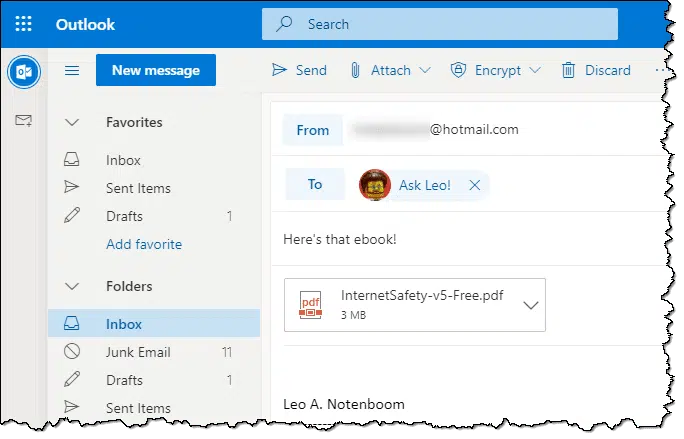Discard the draft via Discard label
This screenshot has width=684, height=439.
point(608,70)
